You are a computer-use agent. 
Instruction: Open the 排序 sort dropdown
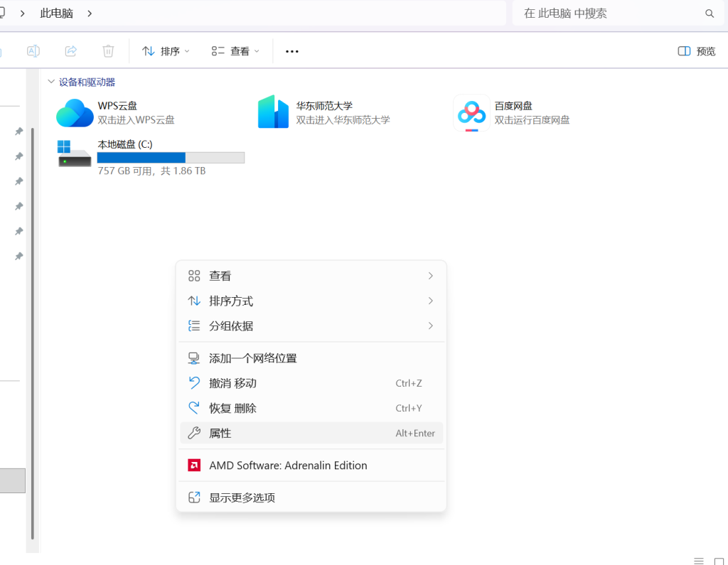(x=166, y=51)
